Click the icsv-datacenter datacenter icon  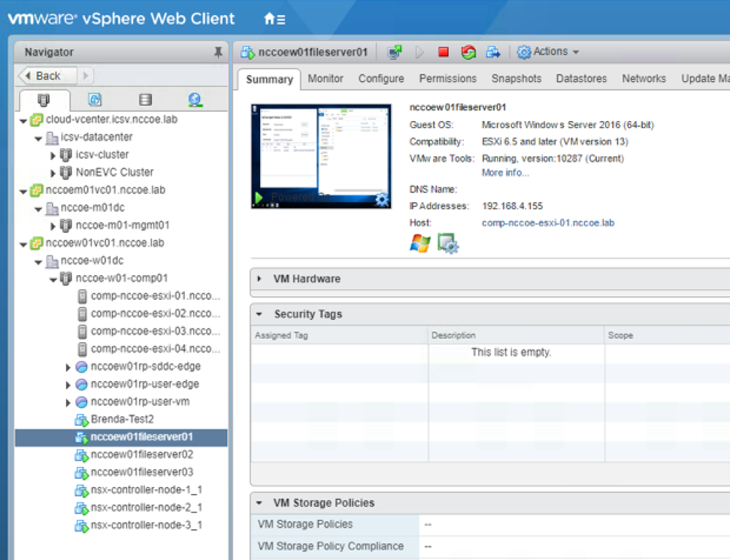[52, 138]
